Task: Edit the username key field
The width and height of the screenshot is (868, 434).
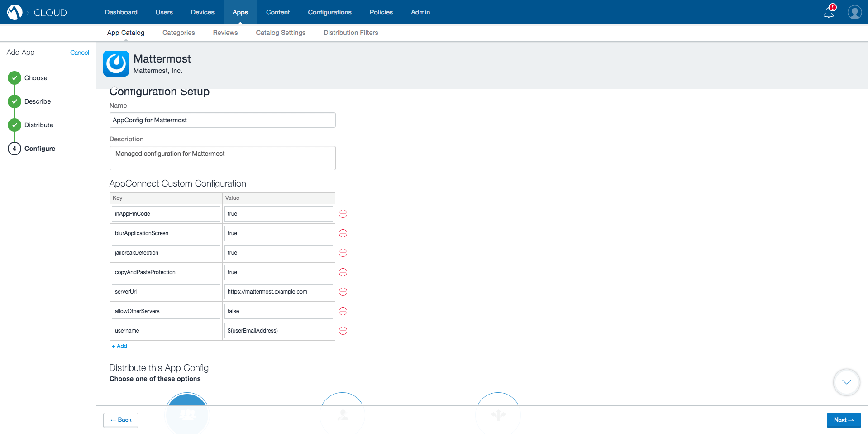Action: tap(166, 331)
